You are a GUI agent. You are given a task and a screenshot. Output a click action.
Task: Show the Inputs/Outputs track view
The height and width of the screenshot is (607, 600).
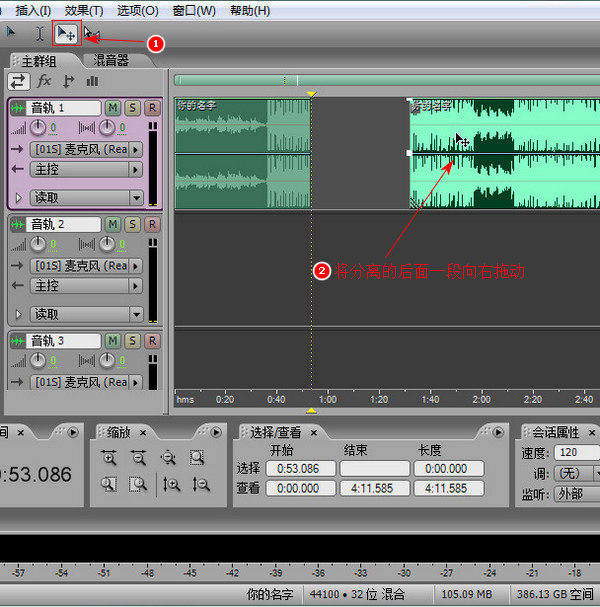(x=19, y=82)
